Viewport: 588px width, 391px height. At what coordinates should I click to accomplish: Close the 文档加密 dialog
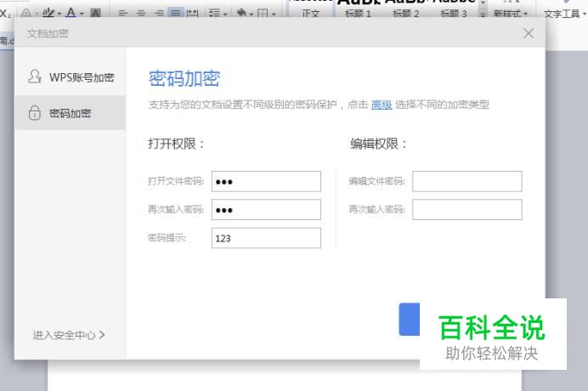click(529, 33)
